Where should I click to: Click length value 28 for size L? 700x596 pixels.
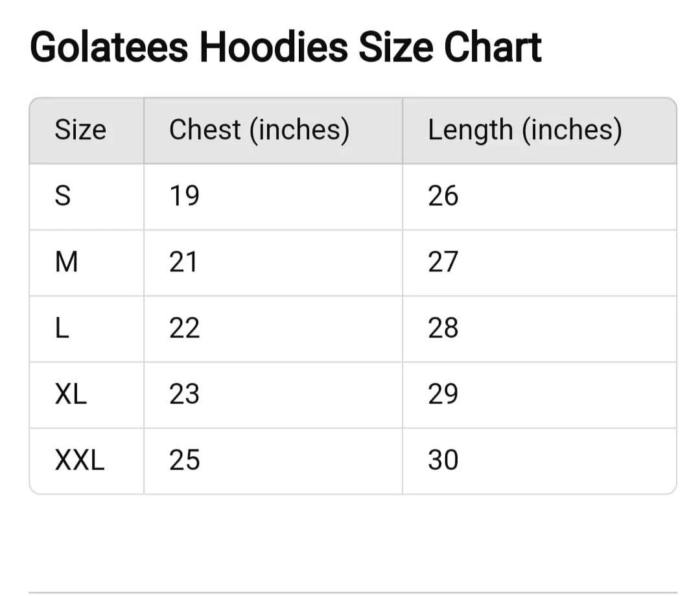[x=443, y=328]
